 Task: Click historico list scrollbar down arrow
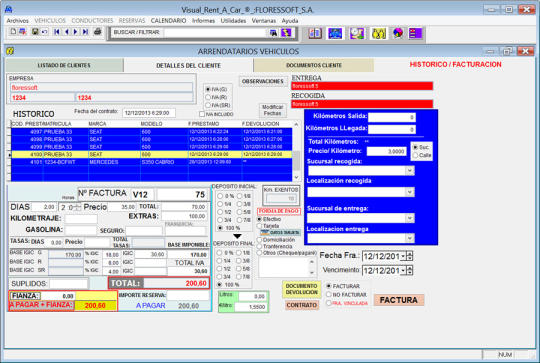pyautogui.click(x=296, y=177)
